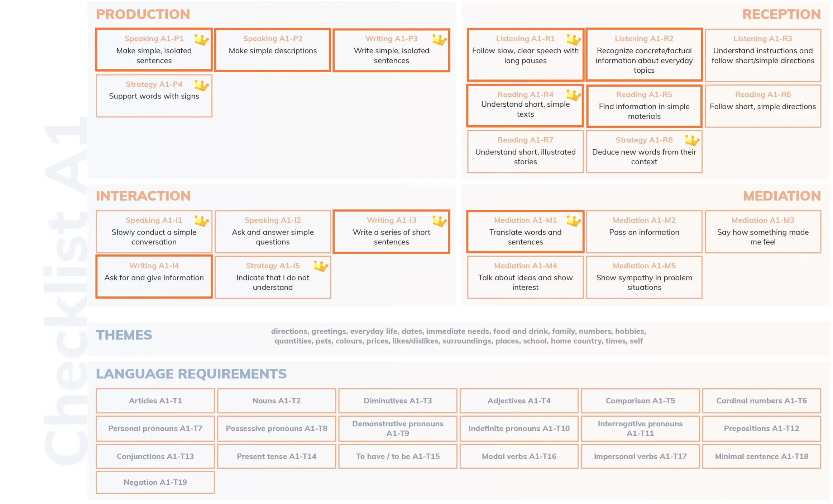Click the themes list starting with directions, greetings
Viewport: 833px width, 504px height.
[459, 336]
